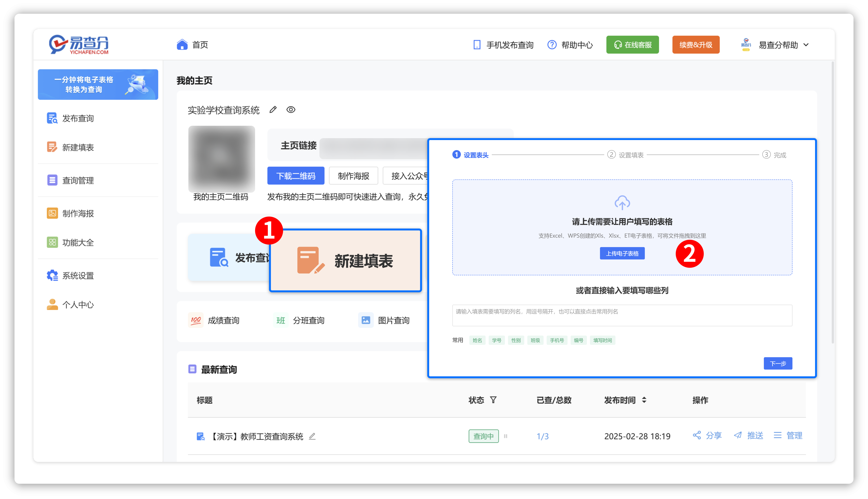Edit 实验学校查询系统 name pencil icon
Viewport: 868px width, 499px height.
pos(273,110)
